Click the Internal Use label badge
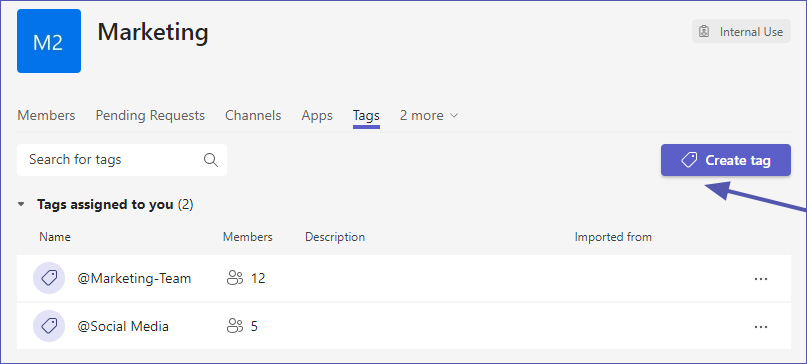The height and width of the screenshot is (364, 807). (x=741, y=32)
